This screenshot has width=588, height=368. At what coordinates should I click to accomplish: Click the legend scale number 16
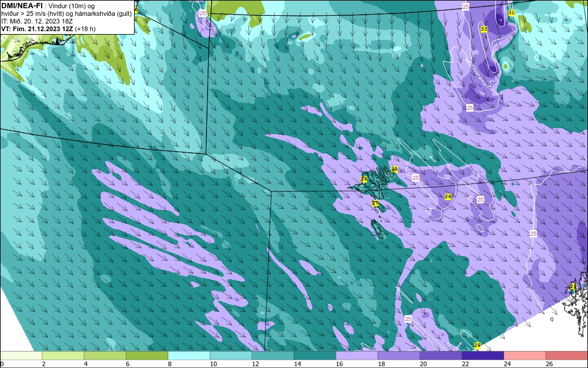tap(339, 364)
